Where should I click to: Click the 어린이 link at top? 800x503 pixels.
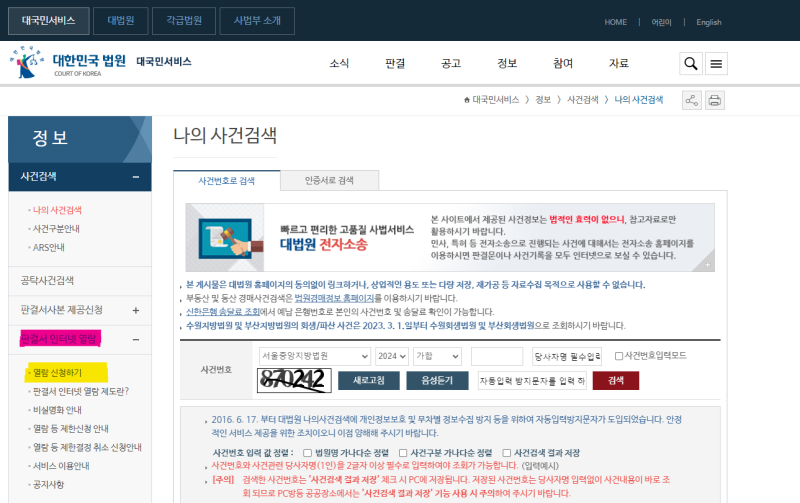(x=661, y=22)
